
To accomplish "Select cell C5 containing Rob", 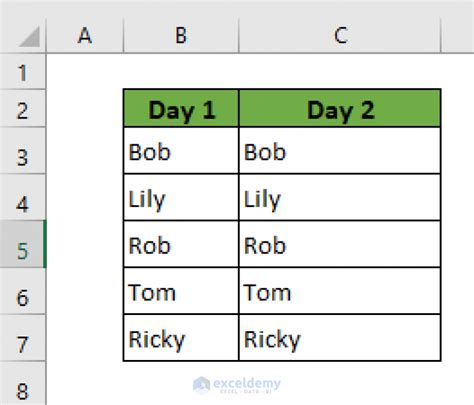I will (x=340, y=244).
